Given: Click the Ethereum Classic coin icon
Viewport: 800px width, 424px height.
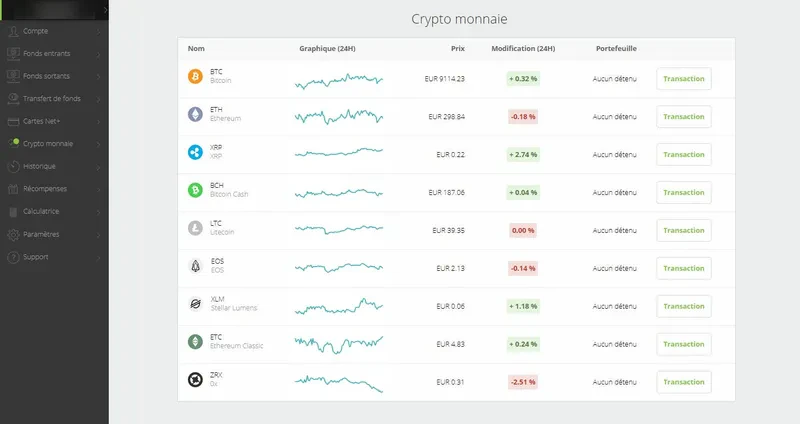Looking at the screenshot, I should (194, 342).
